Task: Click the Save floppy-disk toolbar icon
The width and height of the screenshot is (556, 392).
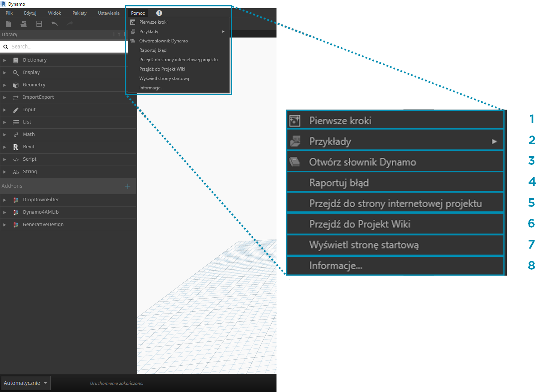Action: click(39, 24)
